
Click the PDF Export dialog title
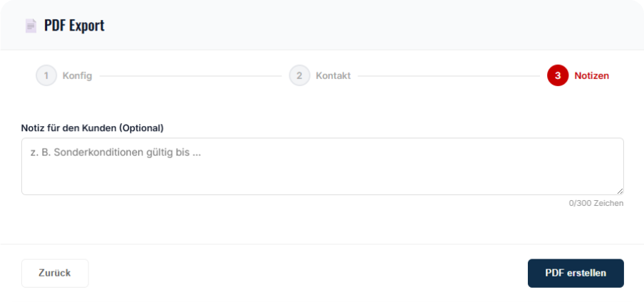(74, 26)
